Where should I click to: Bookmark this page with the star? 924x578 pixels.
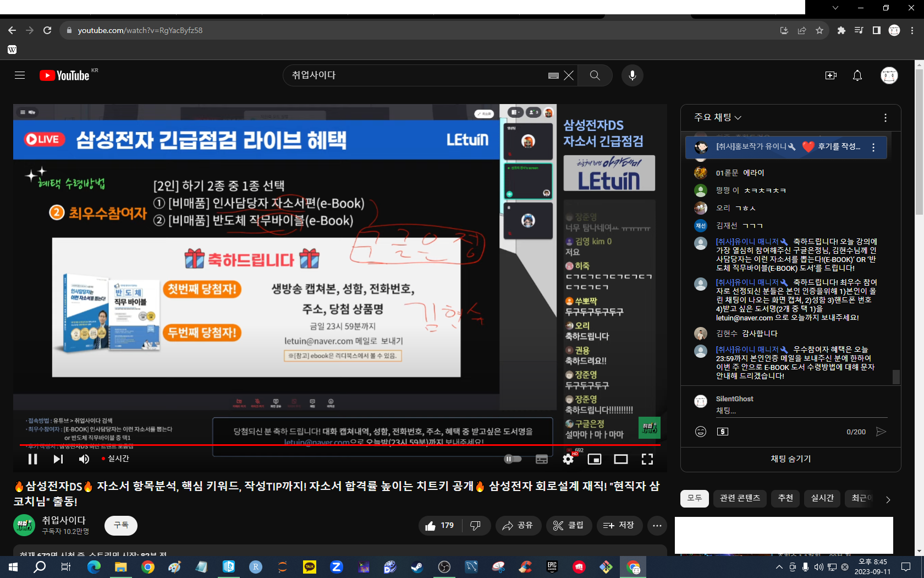click(x=820, y=30)
